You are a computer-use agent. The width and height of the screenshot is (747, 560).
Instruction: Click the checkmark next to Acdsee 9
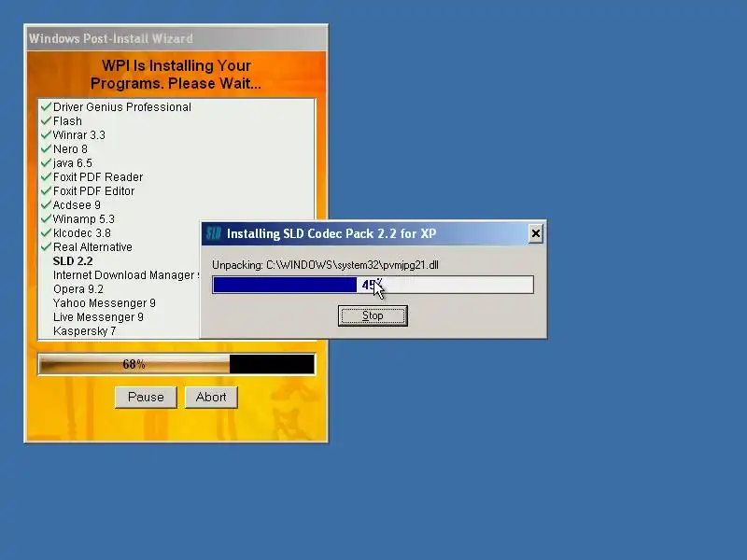(46, 204)
